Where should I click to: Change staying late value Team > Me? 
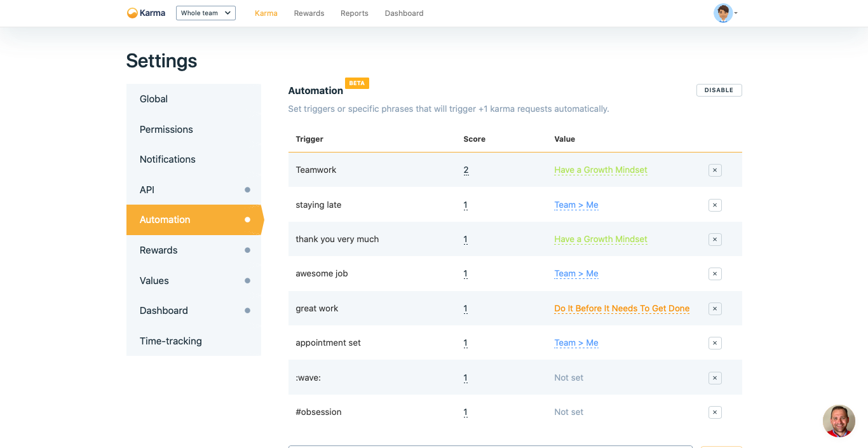[x=576, y=205]
